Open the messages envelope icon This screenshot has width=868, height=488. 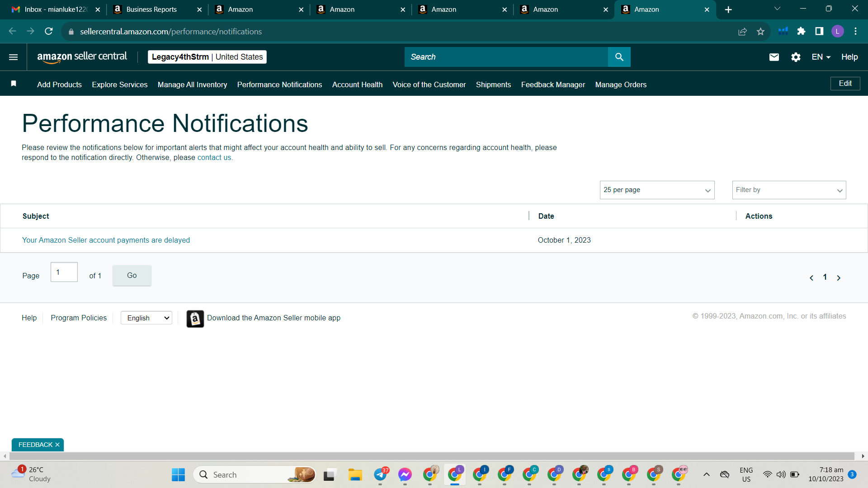[774, 57]
